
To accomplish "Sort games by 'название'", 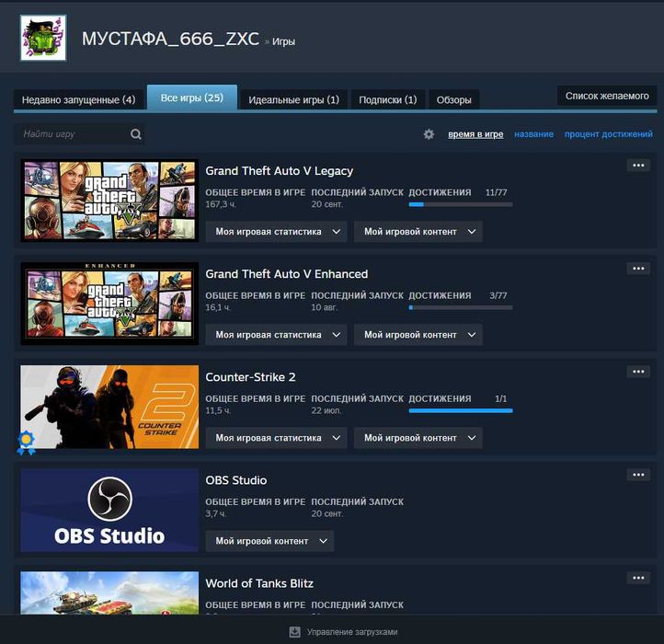I will (x=533, y=134).
